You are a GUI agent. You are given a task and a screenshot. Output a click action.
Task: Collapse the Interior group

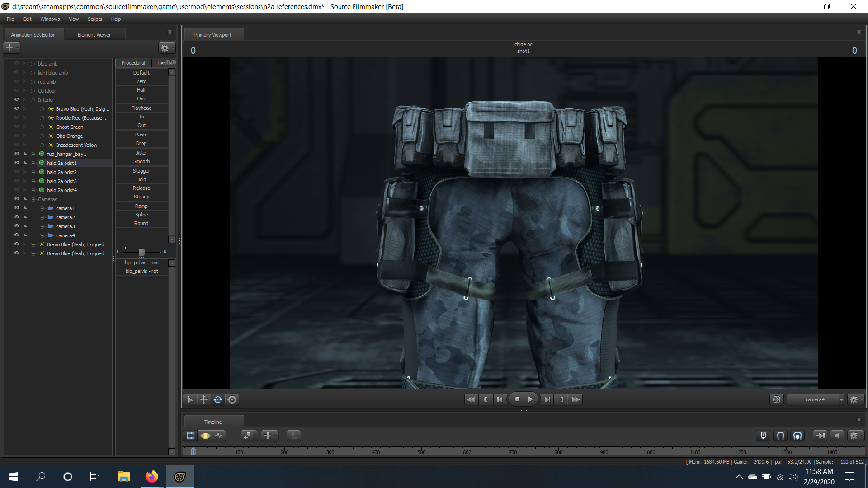[x=33, y=100]
